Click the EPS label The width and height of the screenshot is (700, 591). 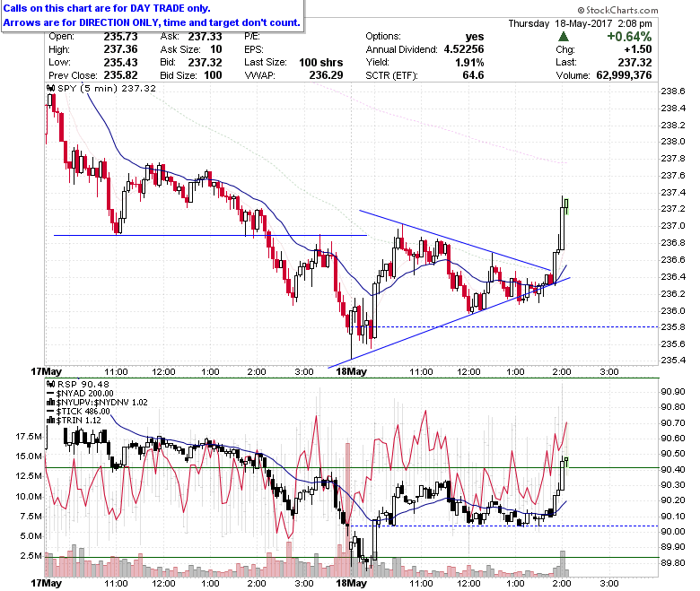point(254,49)
